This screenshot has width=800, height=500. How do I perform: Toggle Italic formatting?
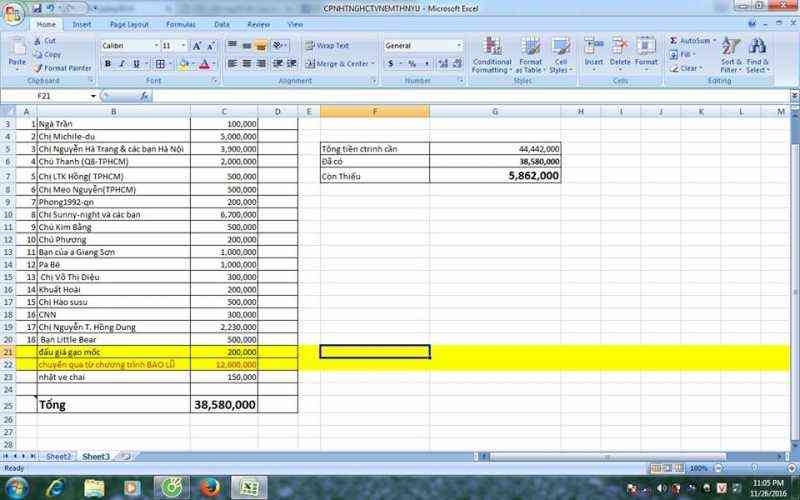click(122, 64)
